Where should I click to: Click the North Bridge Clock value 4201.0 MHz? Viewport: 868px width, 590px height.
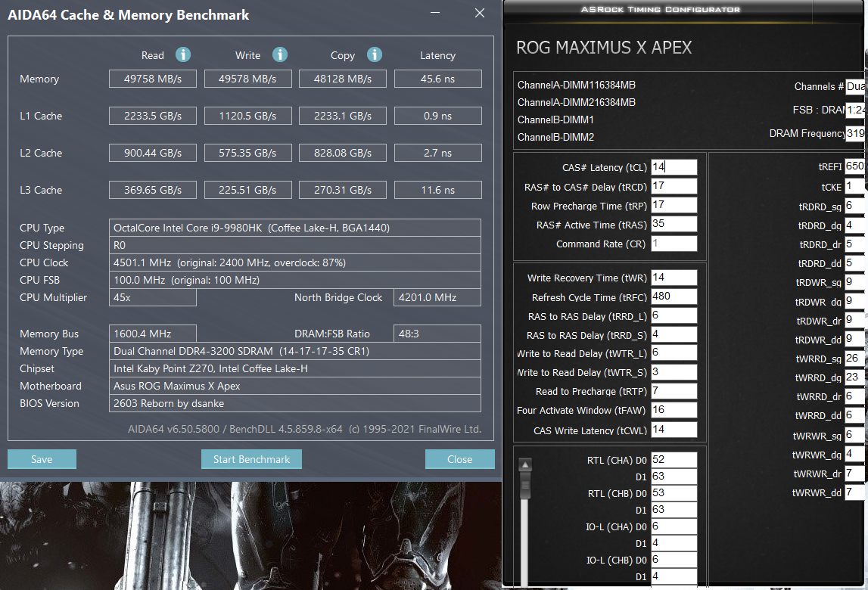[437, 297]
